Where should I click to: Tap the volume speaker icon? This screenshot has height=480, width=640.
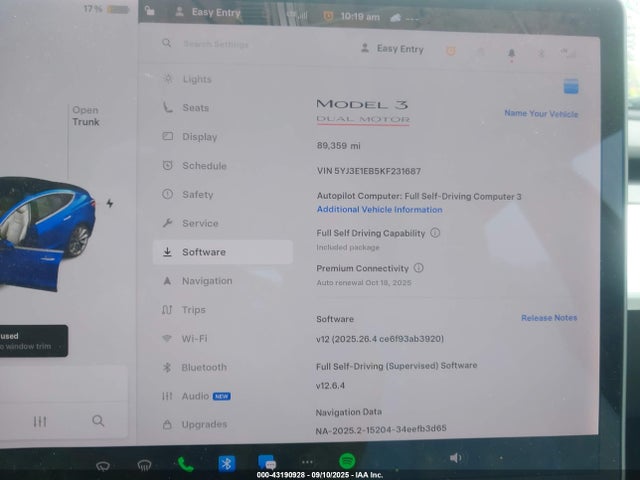click(456, 458)
